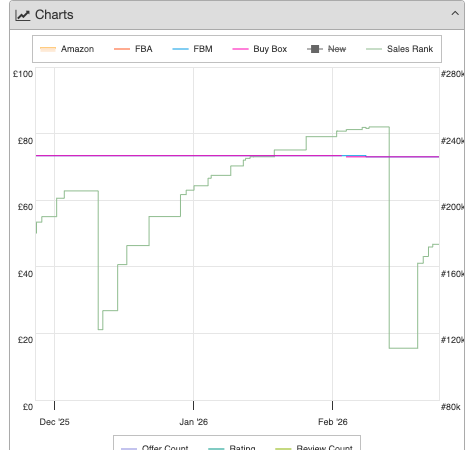The height and width of the screenshot is (450, 474).
Task: Click the £60 price axis label
Action: pos(25,207)
